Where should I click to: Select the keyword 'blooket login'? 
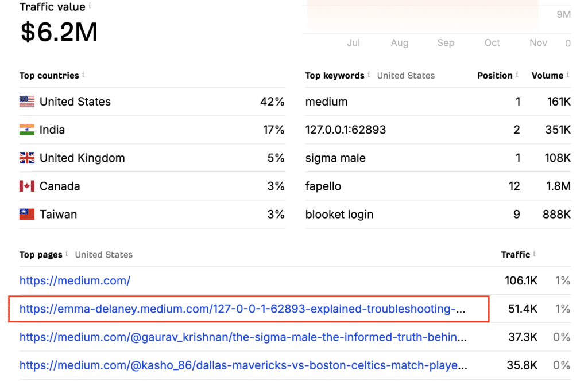pyautogui.click(x=339, y=214)
